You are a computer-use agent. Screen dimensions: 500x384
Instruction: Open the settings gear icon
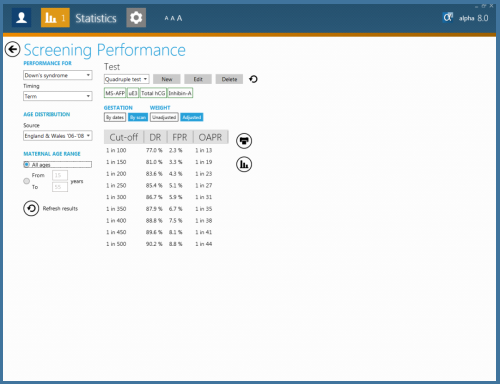pyautogui.click(x=136, y=18)
